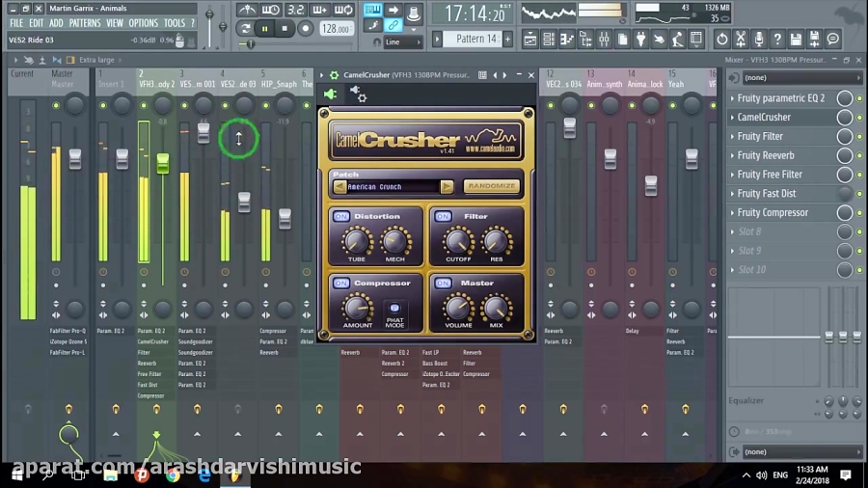Image resolution: width=868 pixels, height=488 pixels.
Task: Open CamelCrusher presets grid icon
Action: pyautogui.click(x=482, y=75)
